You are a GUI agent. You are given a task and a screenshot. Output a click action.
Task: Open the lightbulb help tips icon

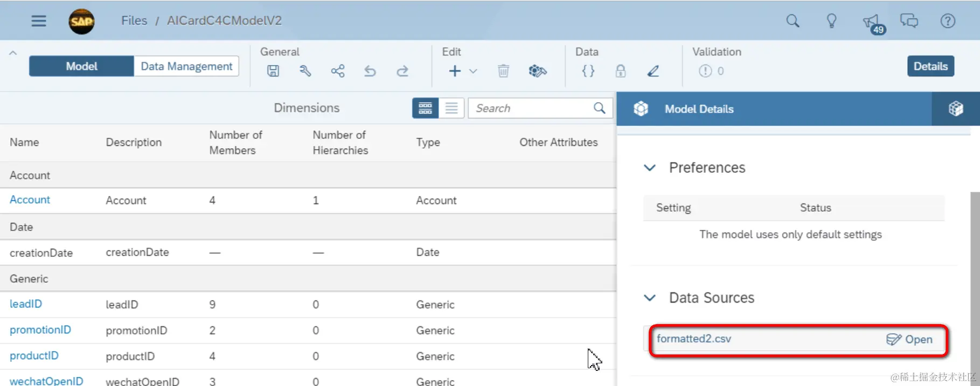coord(832,21)
